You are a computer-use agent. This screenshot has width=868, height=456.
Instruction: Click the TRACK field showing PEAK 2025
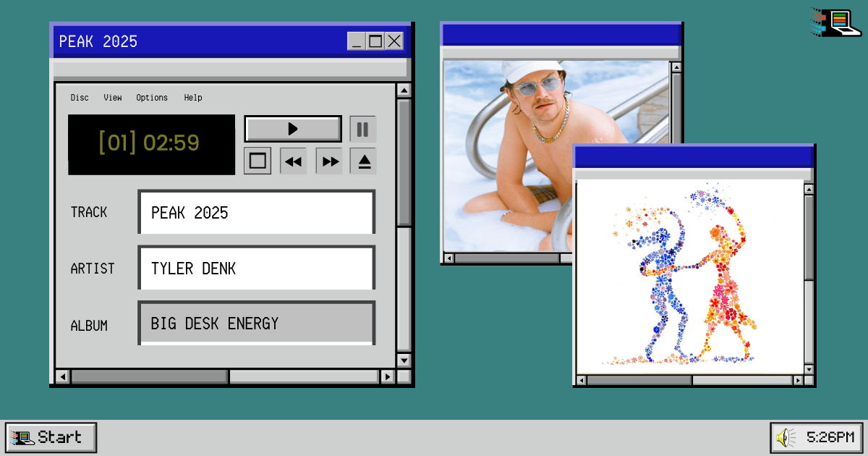click(257, 213)
